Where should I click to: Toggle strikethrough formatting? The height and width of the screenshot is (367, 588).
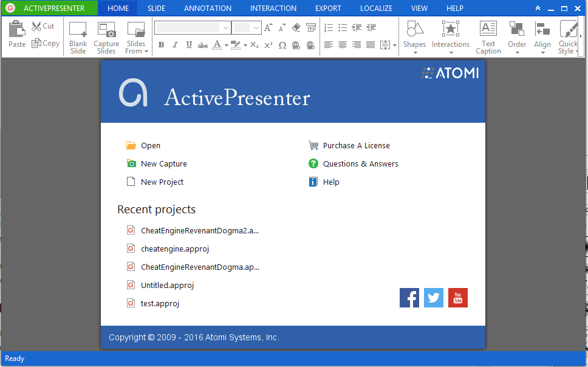202,46
